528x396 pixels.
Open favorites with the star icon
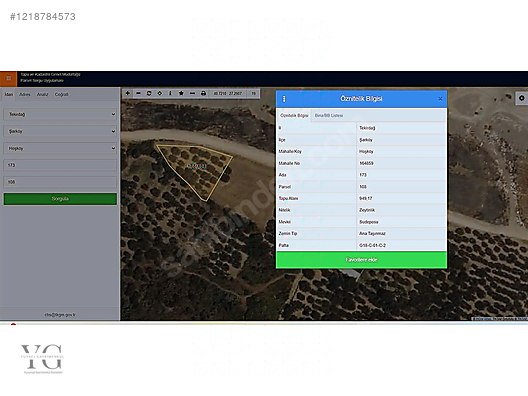(x=181, y=93)
